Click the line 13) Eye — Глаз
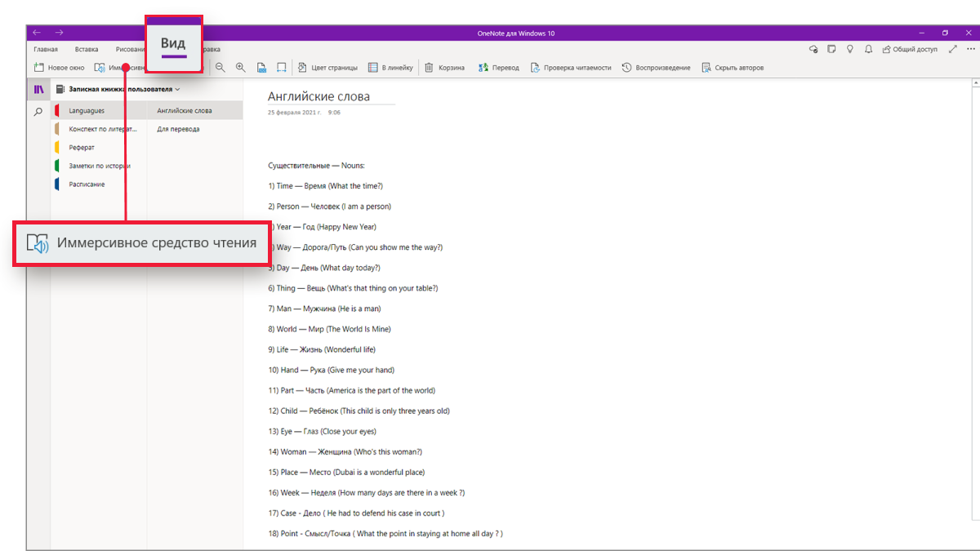The width and height of the screenshot is (980, 551). (x=322, y=431)
